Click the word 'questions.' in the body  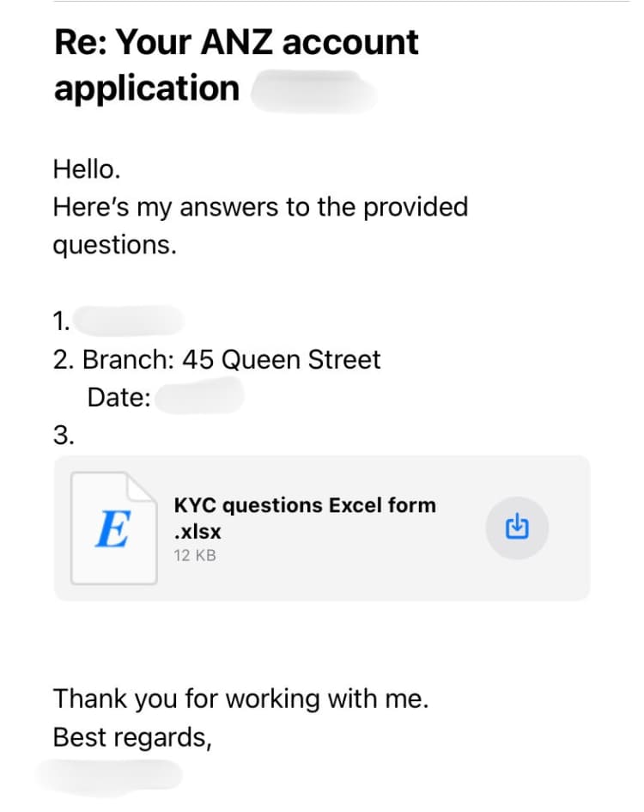click(114, 245)
